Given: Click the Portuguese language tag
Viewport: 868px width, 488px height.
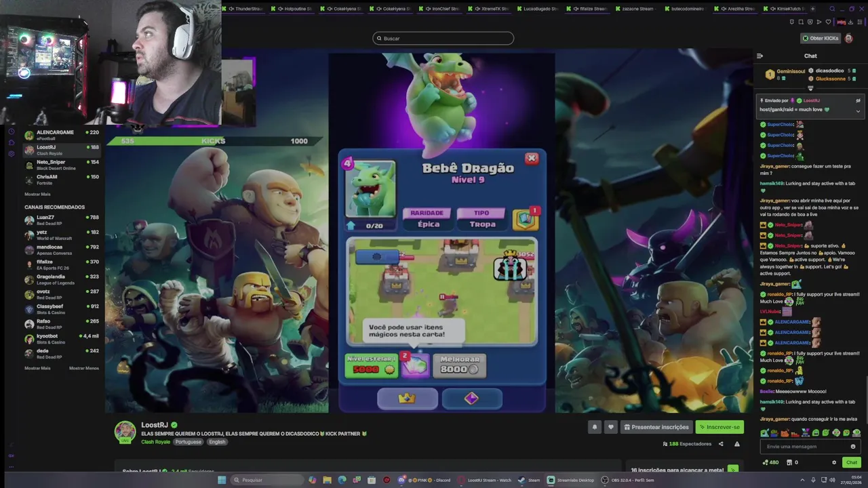Looking at the screenshot, I should point(189,442).
